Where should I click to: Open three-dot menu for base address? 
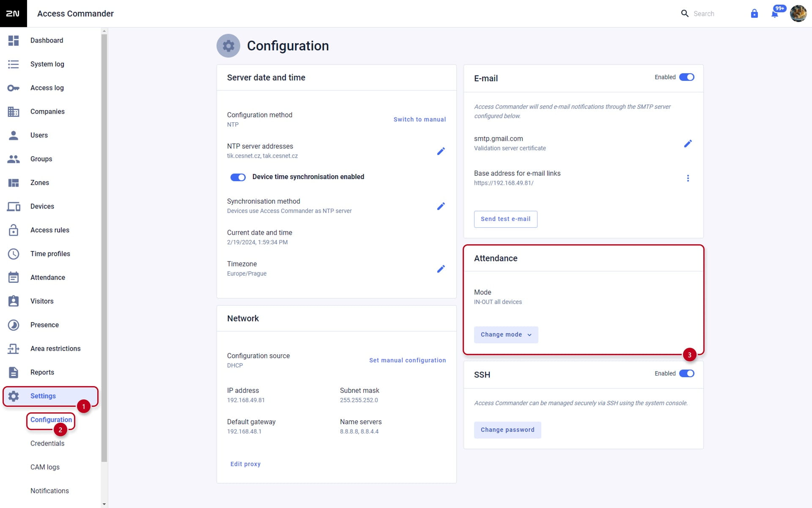click(688, 178)
